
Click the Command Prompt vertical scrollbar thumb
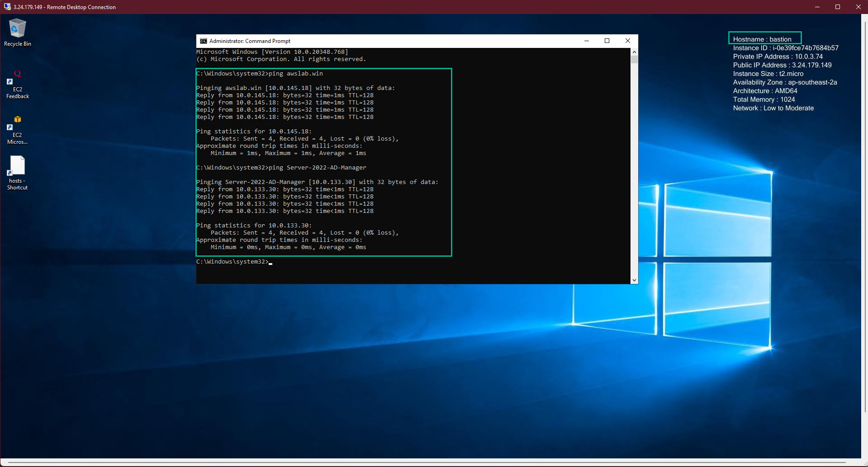634,59
